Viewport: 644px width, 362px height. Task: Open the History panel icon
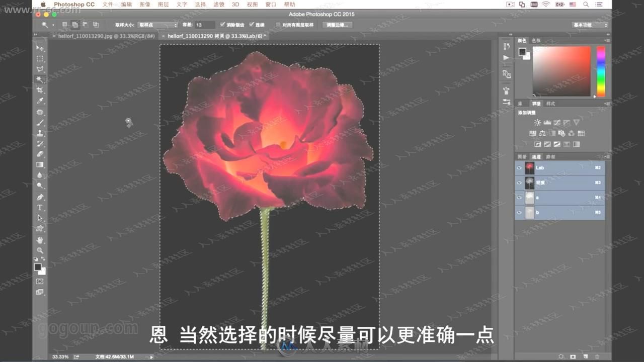click(506, 46)
